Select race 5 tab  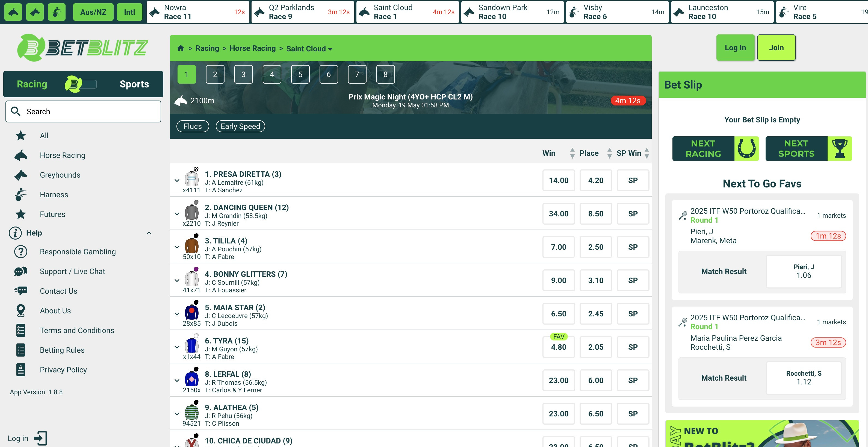(300, 74)
